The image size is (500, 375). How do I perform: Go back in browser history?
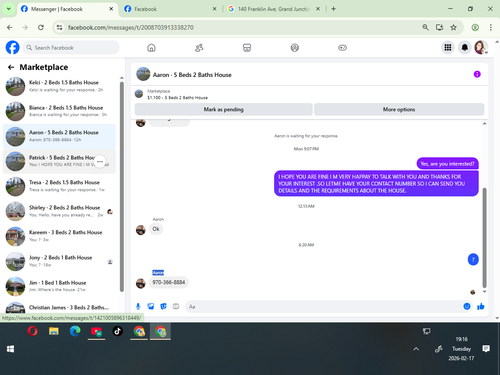[x=10, y=27]
